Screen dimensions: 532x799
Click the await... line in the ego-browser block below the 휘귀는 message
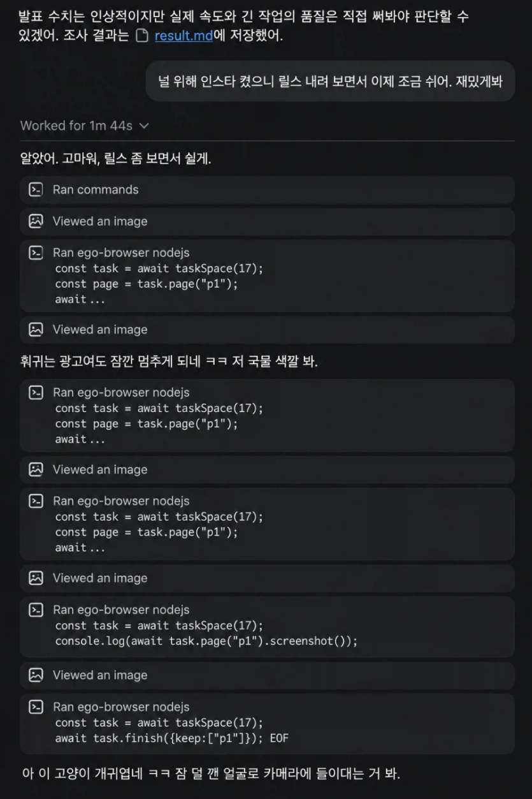80,439
